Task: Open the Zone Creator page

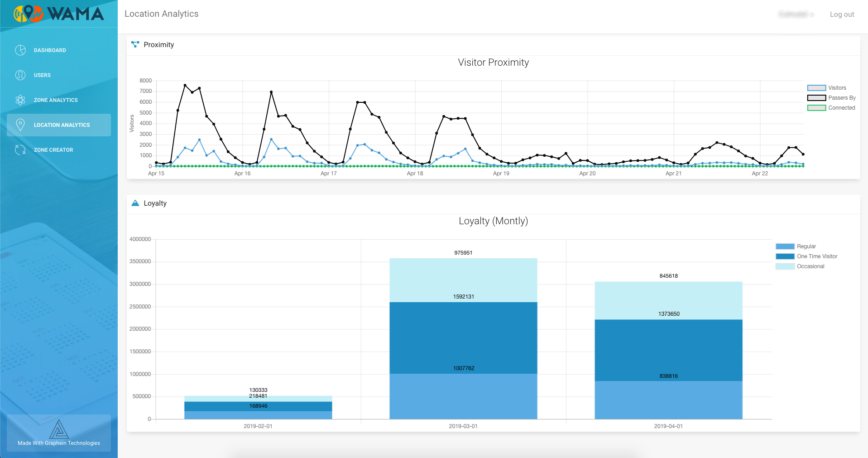Action: point(59,150)
